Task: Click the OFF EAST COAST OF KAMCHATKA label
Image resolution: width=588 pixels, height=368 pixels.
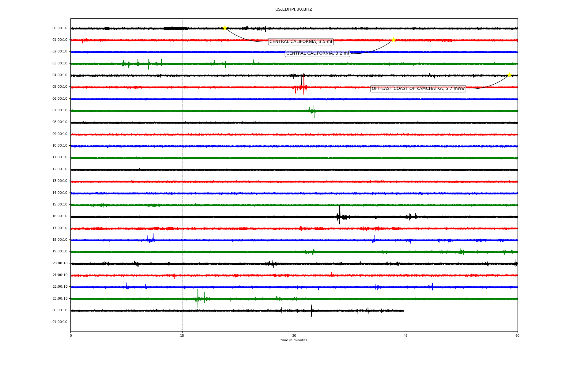Action: pyautogui.click(x=418, y=89)
